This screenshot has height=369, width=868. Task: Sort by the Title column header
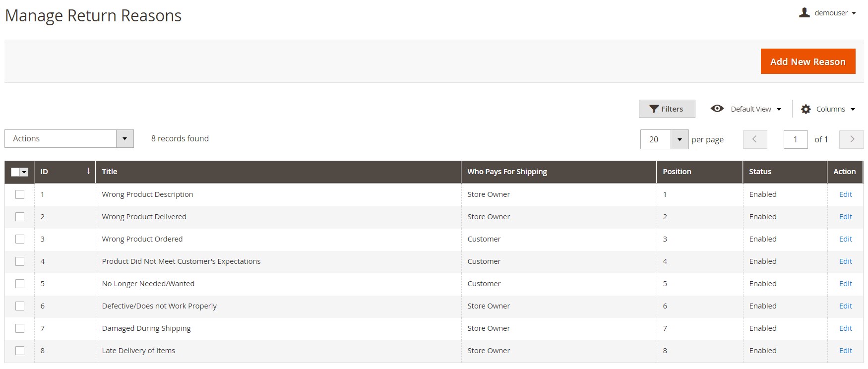pyautogui.click(x=110, y=172)
